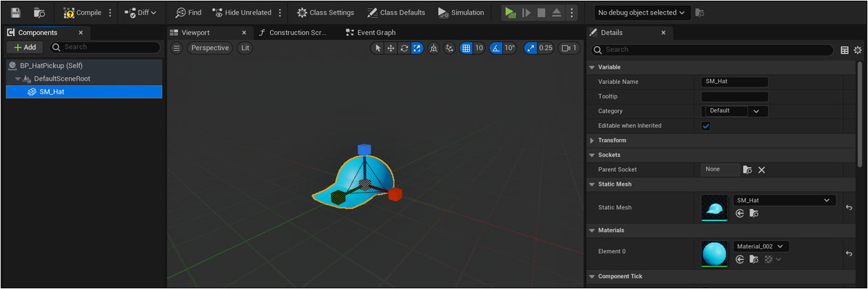Collapse the DefaultSceneRoot tree node
This screenshot has width=868, height=289.
[x=18, y=79]
